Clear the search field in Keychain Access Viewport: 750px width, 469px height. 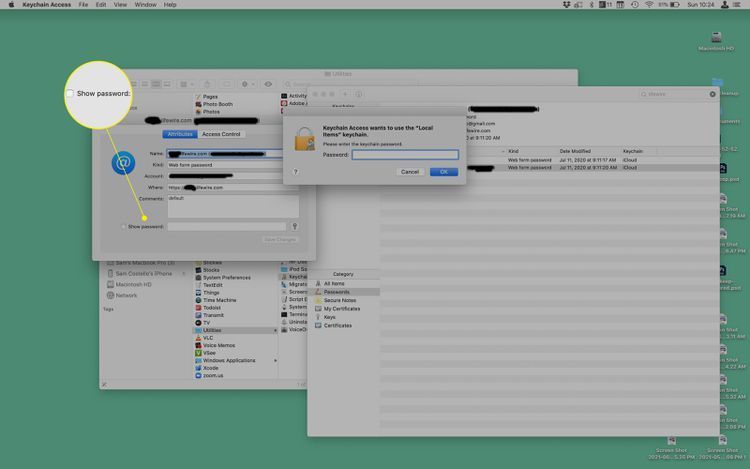click(x=713, y=93)
